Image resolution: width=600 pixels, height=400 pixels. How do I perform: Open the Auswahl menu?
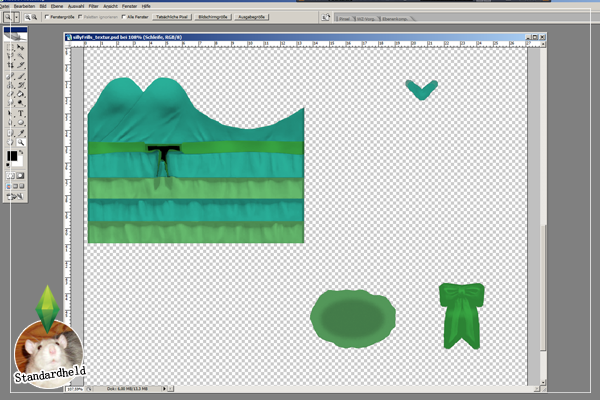point(76,6)
